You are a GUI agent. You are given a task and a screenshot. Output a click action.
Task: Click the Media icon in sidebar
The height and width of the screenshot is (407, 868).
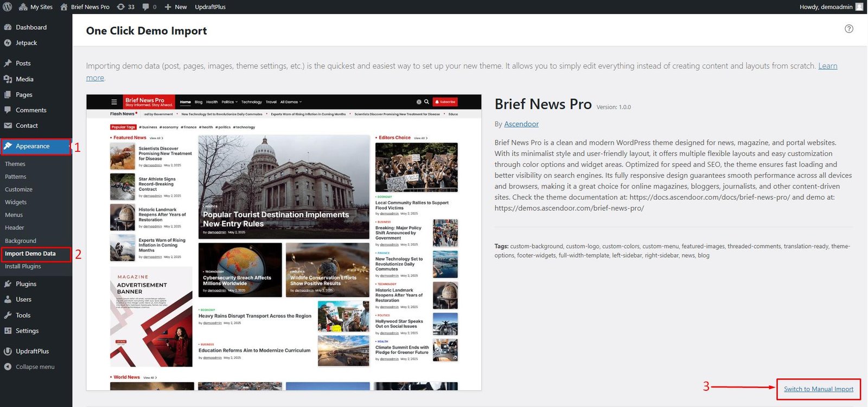tap(8, 79)
